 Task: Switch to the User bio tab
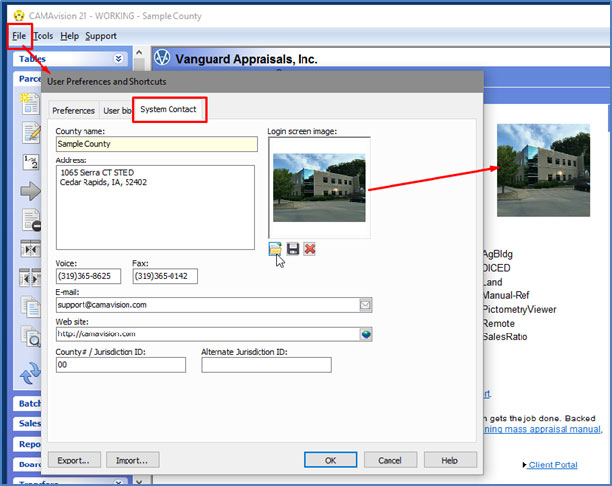tap(116, 110)
